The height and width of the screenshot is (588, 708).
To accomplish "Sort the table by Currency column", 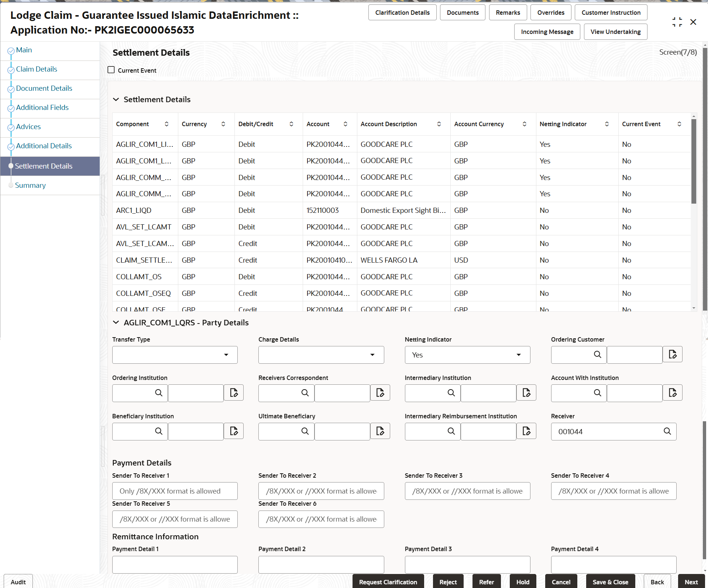I will [x=223, y=124].
